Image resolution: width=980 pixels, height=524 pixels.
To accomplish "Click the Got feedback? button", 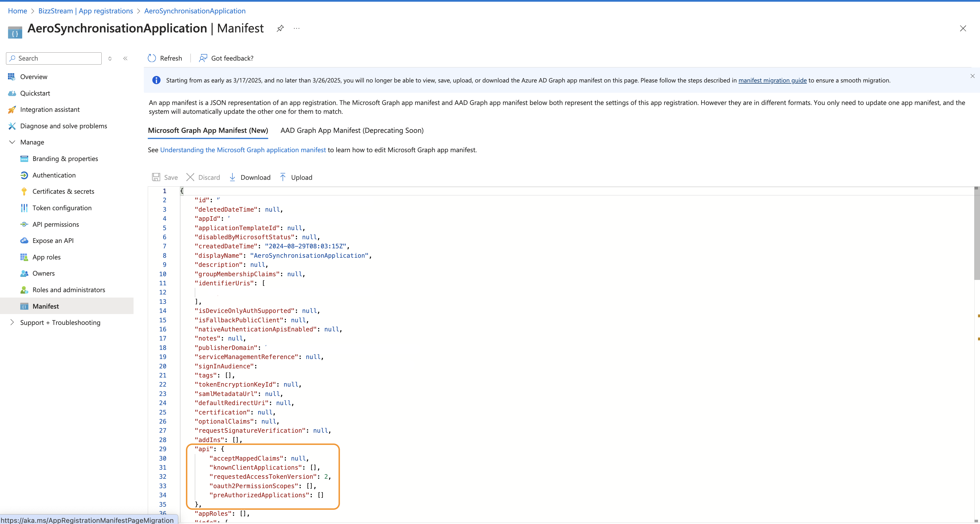I will 226,58.
